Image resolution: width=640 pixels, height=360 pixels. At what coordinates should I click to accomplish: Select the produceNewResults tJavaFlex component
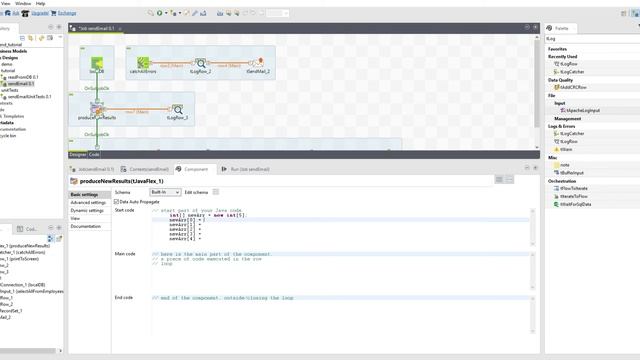[x=97, y=109]
